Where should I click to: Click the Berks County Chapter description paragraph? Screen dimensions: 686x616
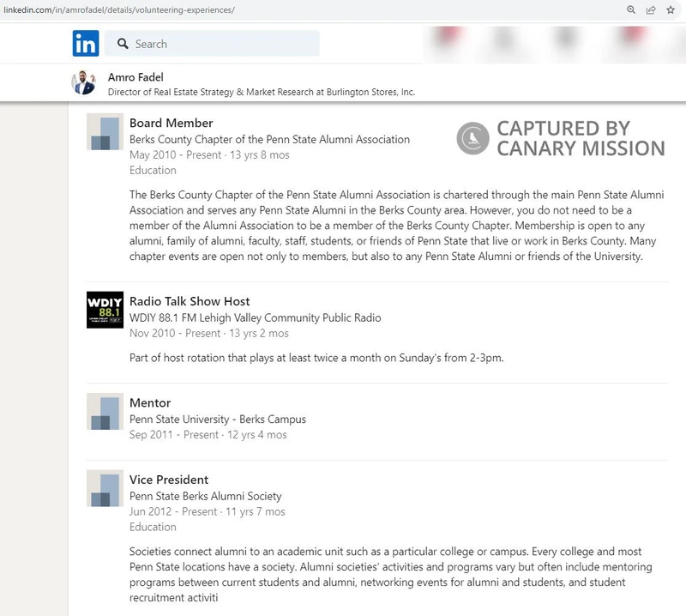coord(397,226)
